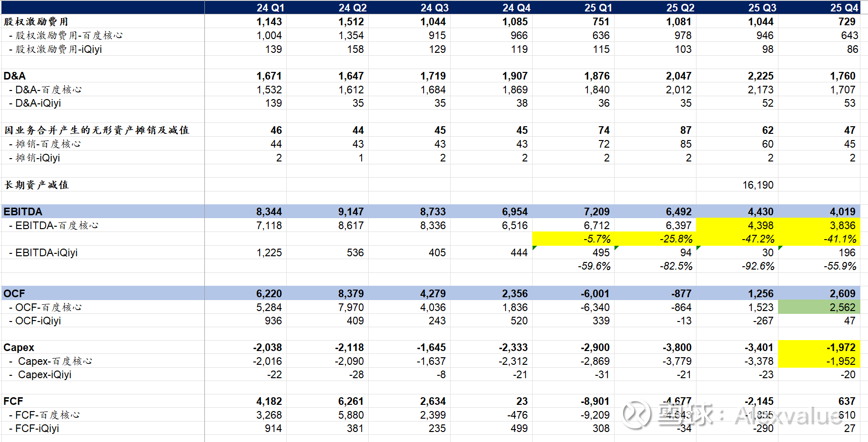Click the D&A-iQiyi row label

[x=35, y=103]
